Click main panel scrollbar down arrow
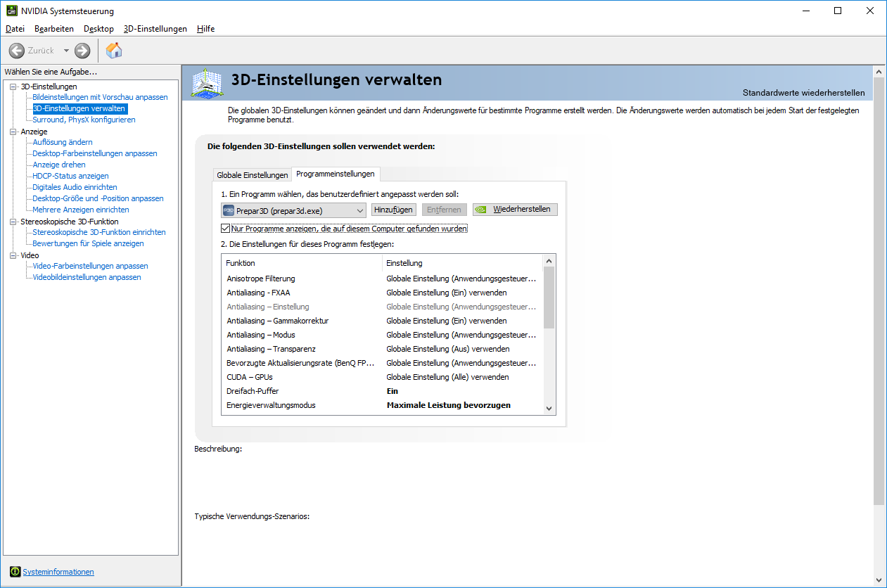The width and height of the screenshot is (887, 588). coord(879,580)
